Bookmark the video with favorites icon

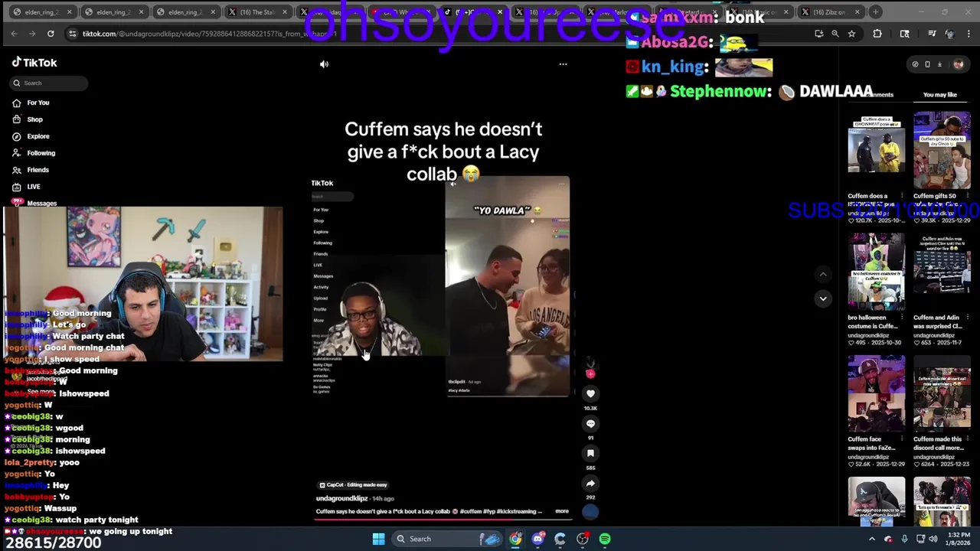590,453
